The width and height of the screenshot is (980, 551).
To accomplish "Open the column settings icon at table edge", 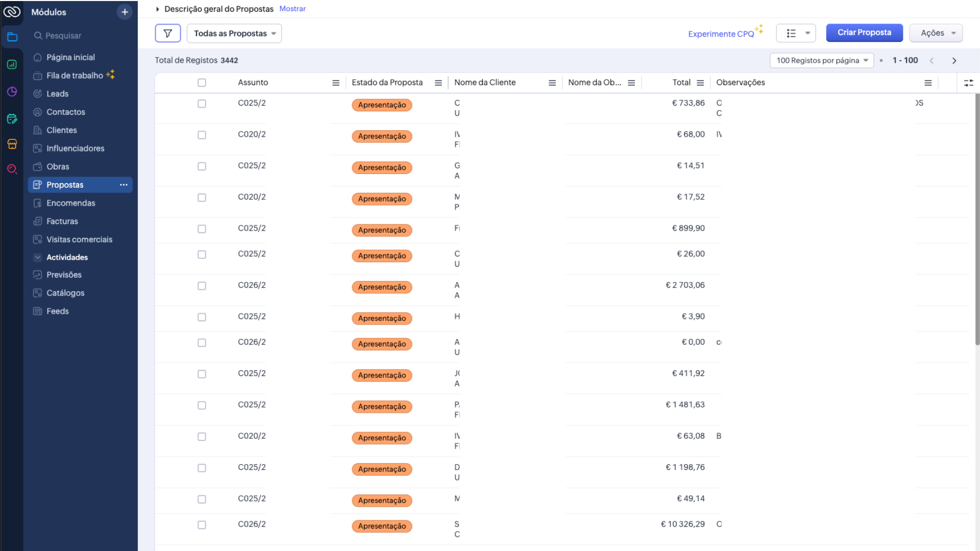I will (968, 83).
